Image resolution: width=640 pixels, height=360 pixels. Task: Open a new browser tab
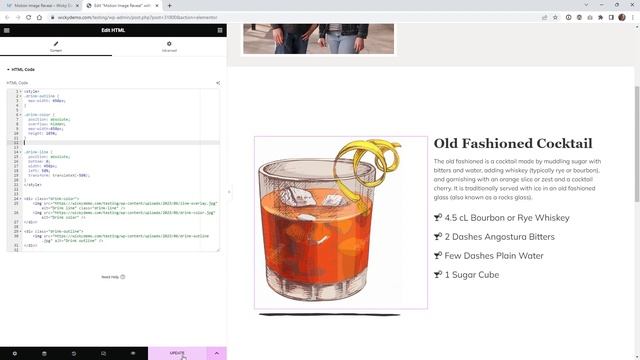(x=169, y=6)
